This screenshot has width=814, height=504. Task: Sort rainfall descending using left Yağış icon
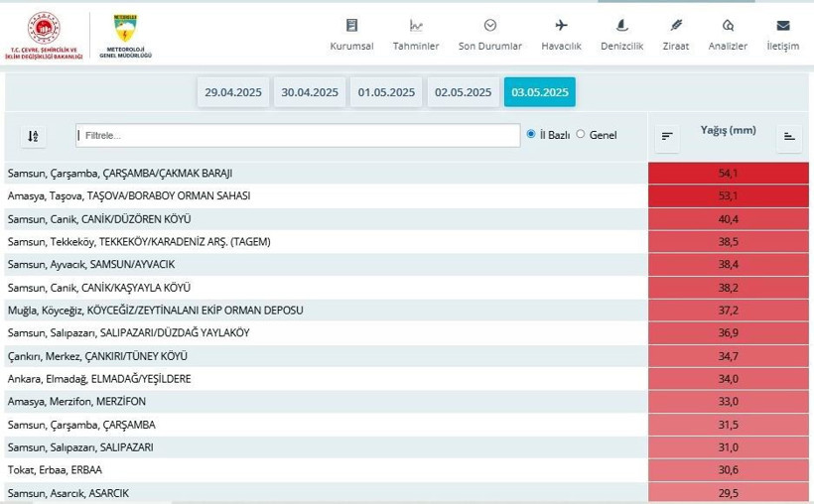(667, 137)
